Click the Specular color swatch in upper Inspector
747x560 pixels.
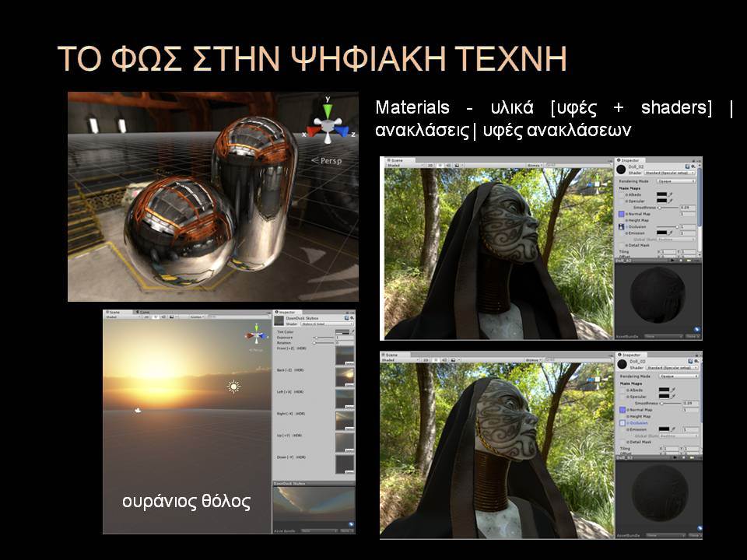[661, 201]
